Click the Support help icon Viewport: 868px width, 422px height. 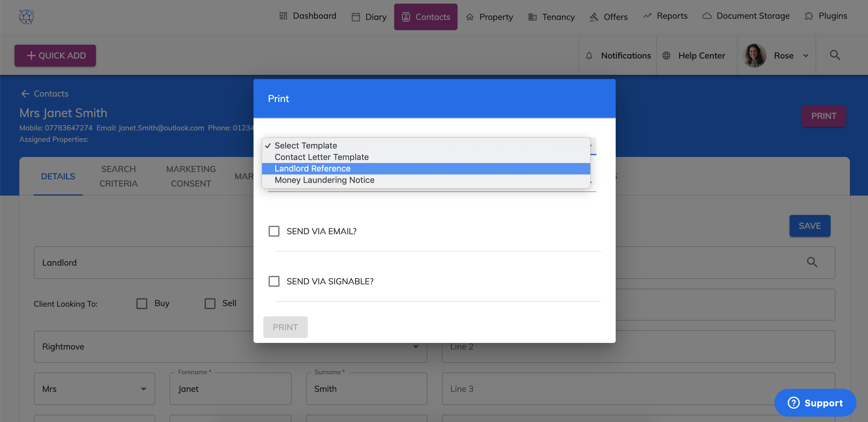793,403
